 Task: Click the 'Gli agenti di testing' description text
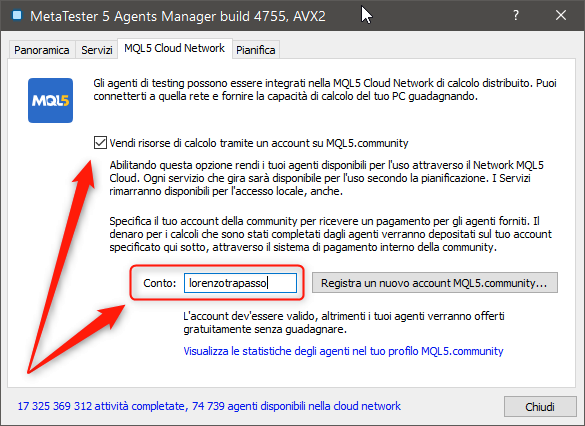click(325, 90)
